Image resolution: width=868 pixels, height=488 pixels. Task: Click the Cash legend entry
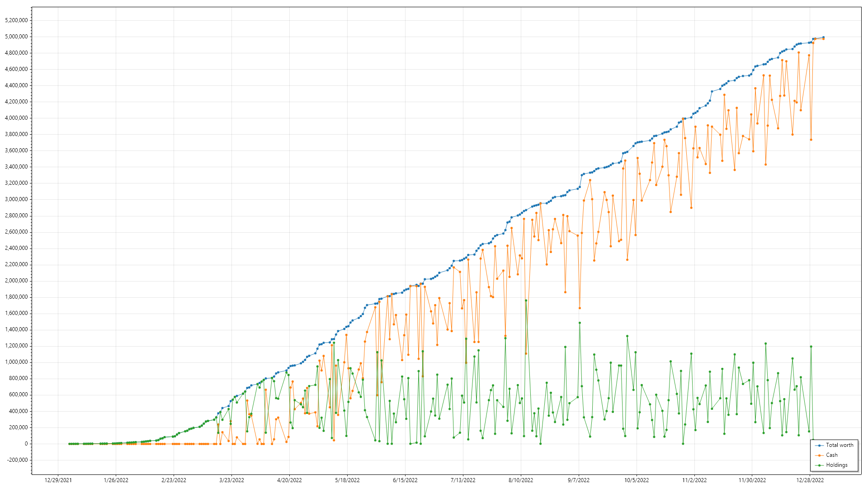pyautogui.click(x=826, y=455)
